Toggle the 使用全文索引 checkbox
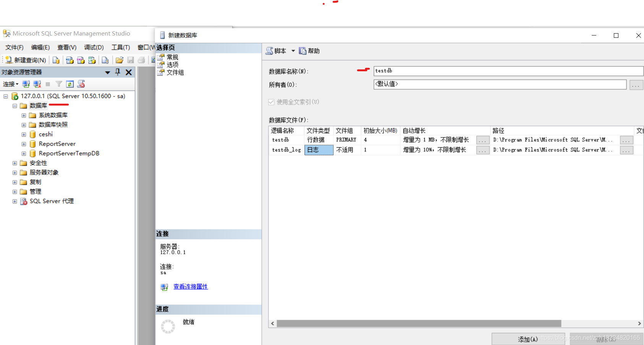The height and width of the screenshot is (345, 644). coord(271,102)
